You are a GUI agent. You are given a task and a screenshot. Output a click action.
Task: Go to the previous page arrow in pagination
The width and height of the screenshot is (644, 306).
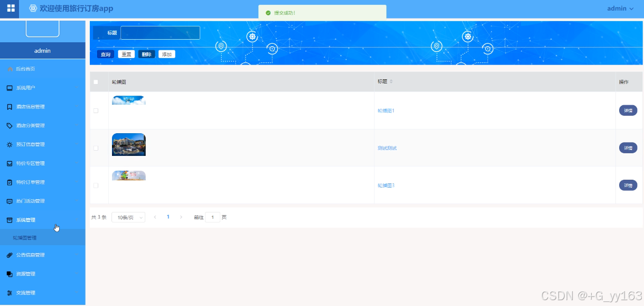click(x=155, y=217)
